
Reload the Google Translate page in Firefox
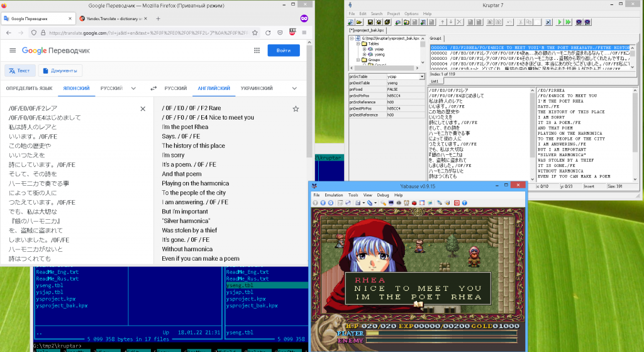tap(268, 33)
